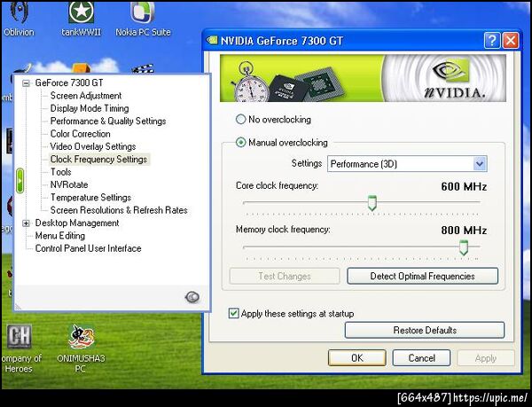Image resolution: width=532 pixels, height=407 pixels.
Task: Close the NVIDIA GeForce 7300 GT dialog
Action: [511, 41]
